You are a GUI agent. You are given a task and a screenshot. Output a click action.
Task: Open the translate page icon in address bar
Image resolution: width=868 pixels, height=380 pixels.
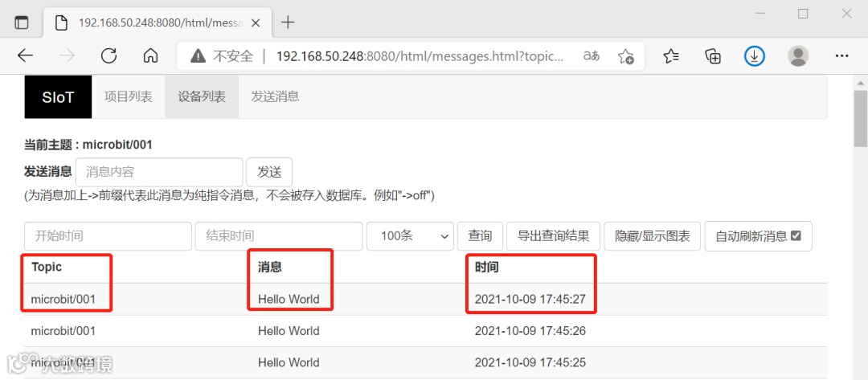pyautogui.click(x=592, y=56)
